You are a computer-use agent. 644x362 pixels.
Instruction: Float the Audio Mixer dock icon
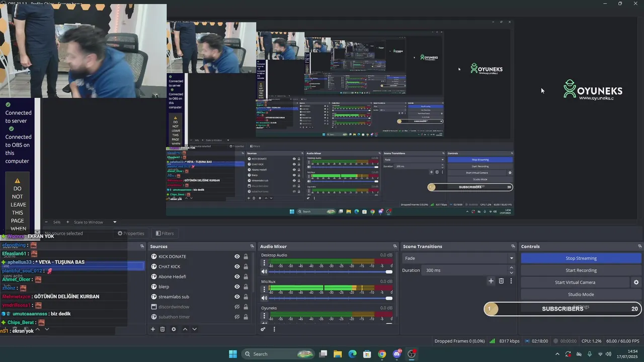point(394,246)
